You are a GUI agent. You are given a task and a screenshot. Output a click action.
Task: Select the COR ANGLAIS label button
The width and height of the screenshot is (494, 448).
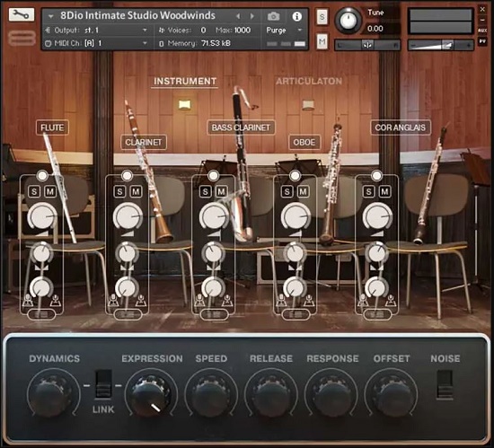[x=400, y=127]
